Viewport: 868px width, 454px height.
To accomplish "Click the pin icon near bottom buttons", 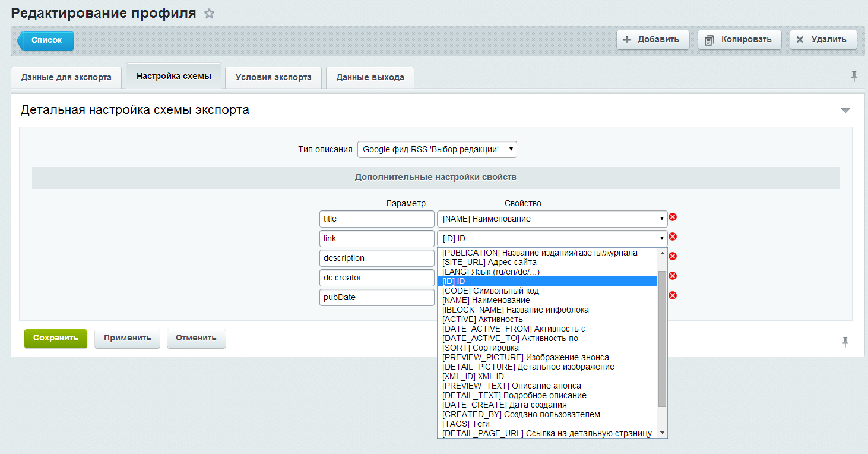I will click(845, 342).
